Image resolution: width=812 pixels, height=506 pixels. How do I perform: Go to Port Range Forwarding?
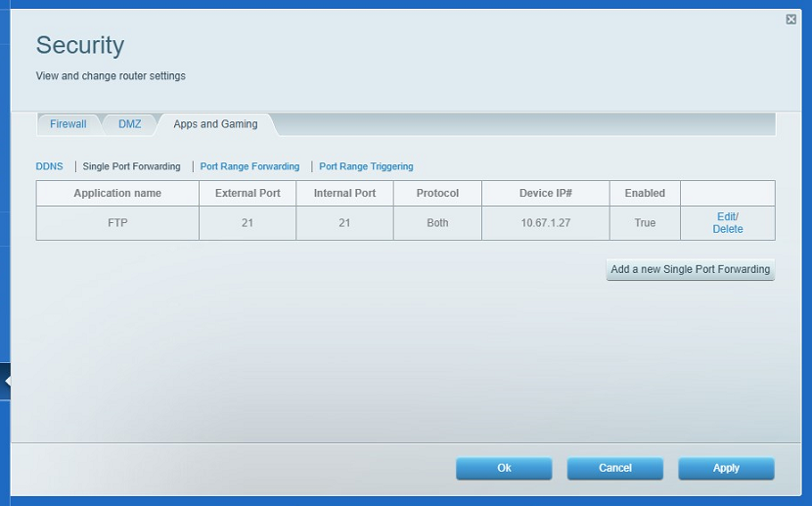click(249, 166)
